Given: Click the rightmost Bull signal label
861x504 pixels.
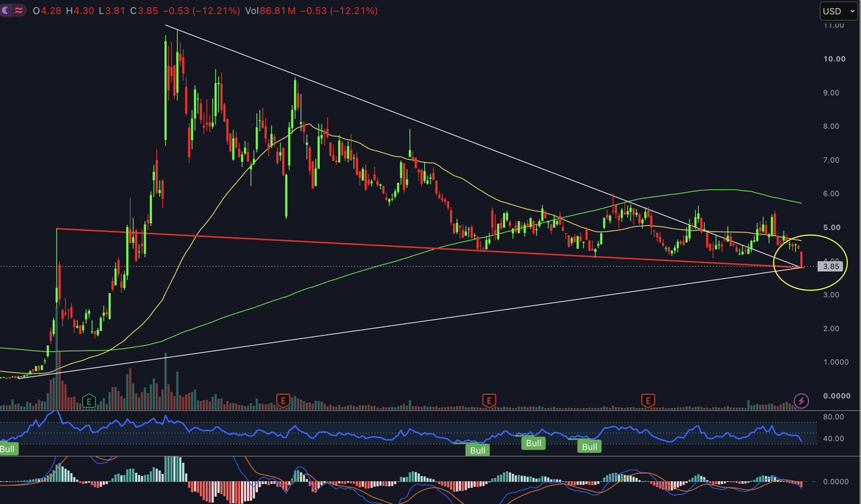Looking at the screenshot, I should pyautogui.click(x=590, y=447).
